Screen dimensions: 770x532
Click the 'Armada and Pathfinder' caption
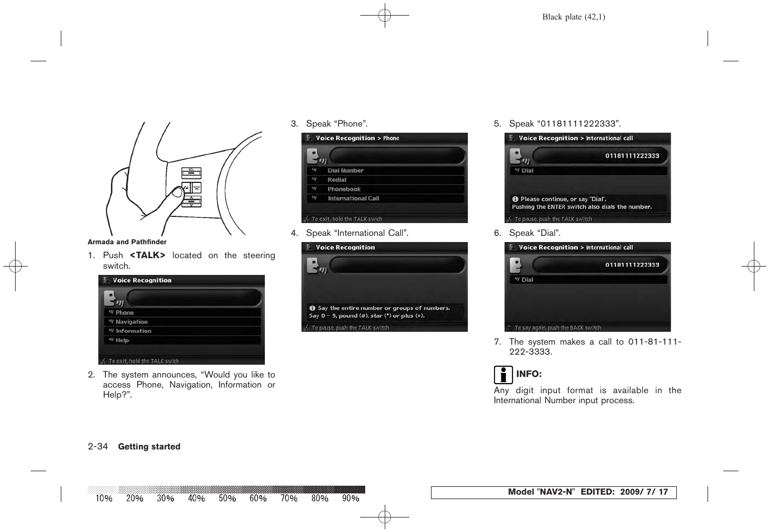pyautogui.click(x=127, y=242)
